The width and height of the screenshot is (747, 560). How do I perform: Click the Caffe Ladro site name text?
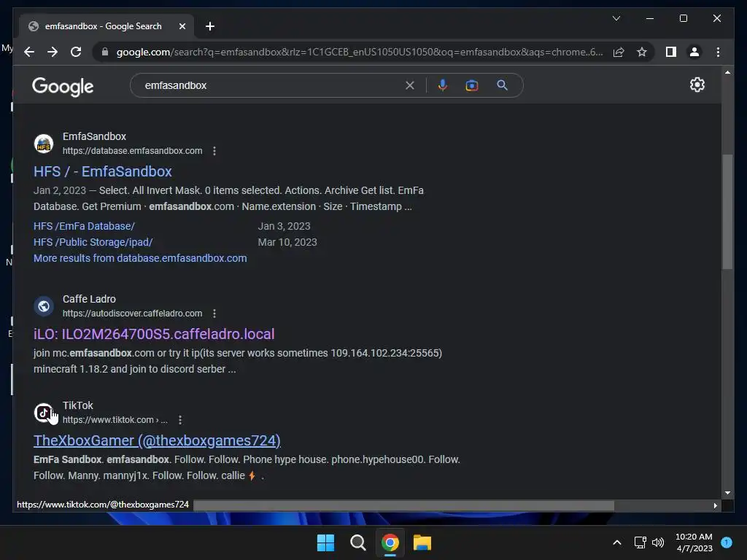[89, 299]
